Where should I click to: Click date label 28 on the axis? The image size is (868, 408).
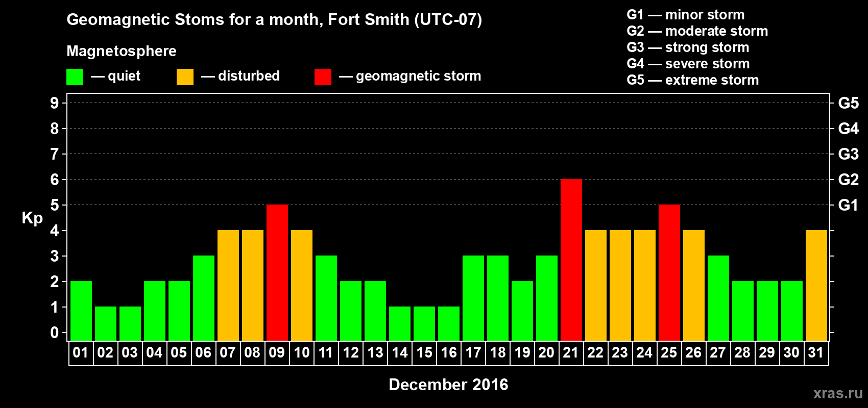point(742,353)
